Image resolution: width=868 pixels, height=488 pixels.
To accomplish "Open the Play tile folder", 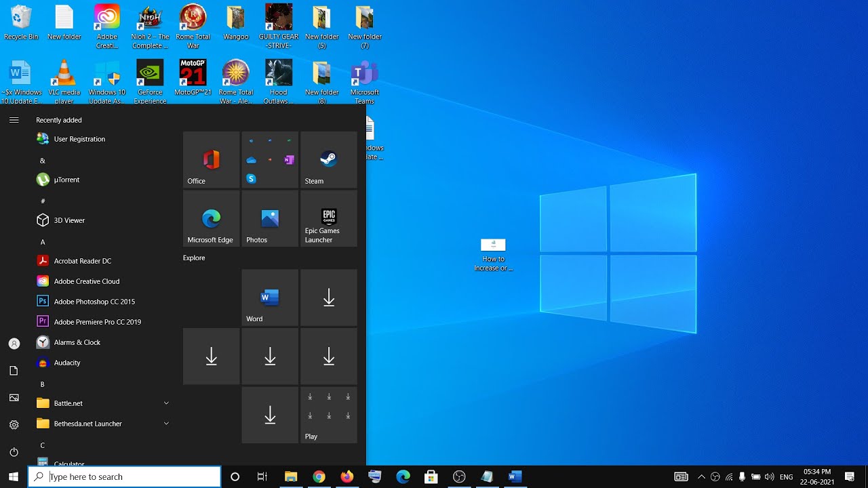I will [x=328, y=415].
